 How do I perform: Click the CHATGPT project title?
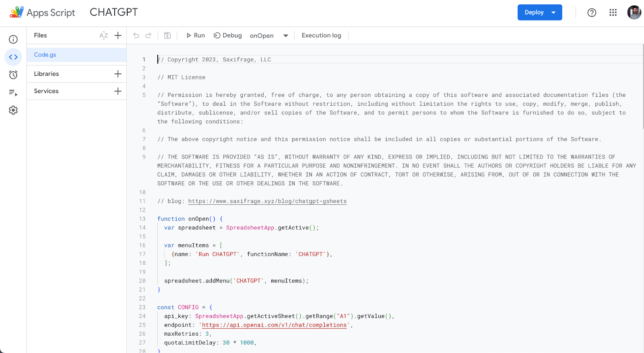(x=114, y=12)
